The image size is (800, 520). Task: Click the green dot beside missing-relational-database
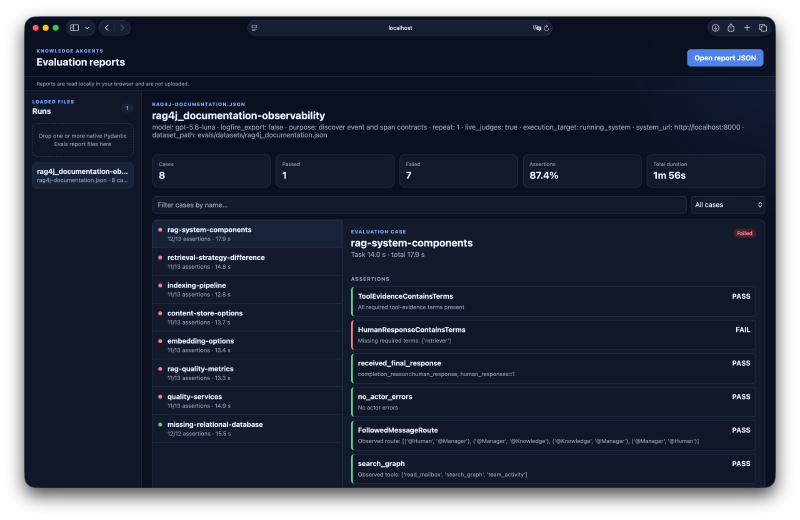[x=160, y=425]
